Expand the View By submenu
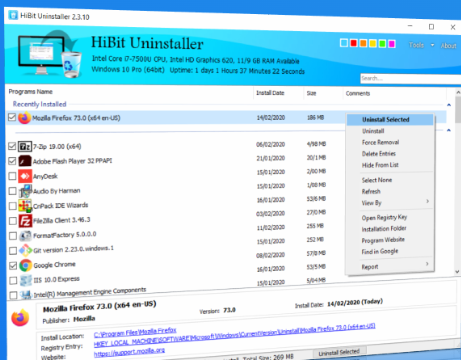Viewport: 461px width, 360px height. coord(427,201)
